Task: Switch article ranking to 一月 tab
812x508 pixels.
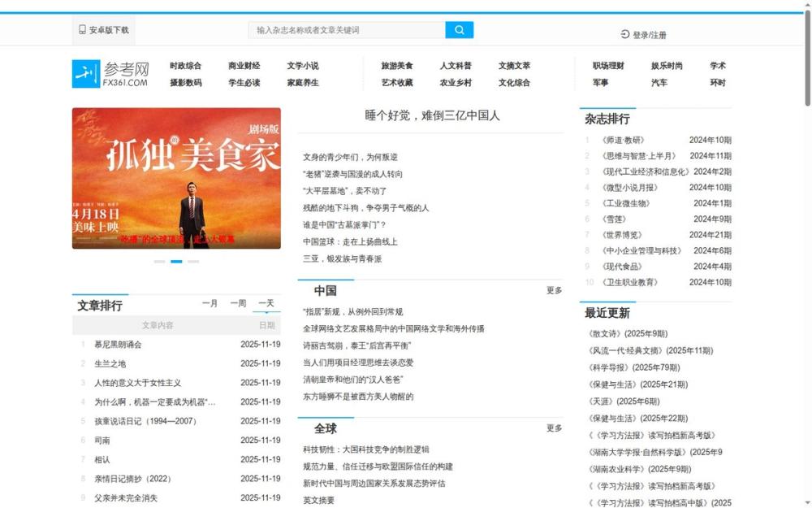Action: 209,303
